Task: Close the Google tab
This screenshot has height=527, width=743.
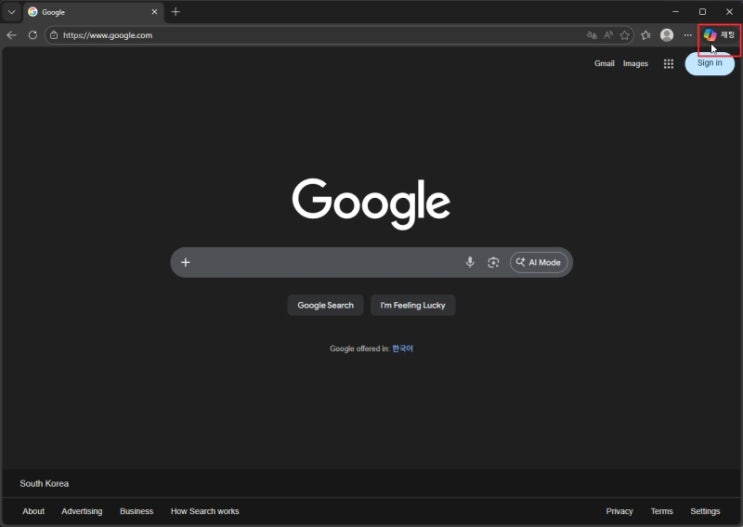Action: (x=154, y=12)
